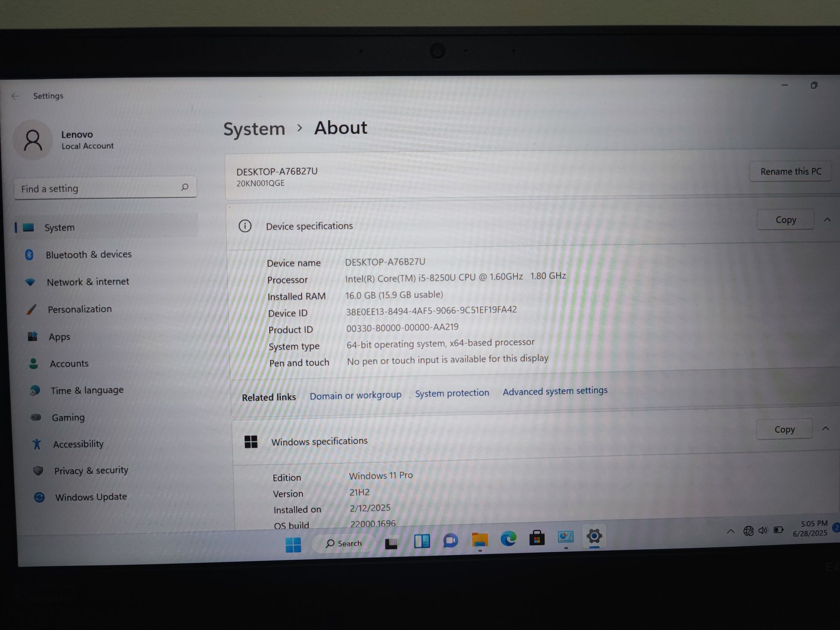Click System in the breadcrumb heading
840x630 pixels.
pyautogui.click(x=254, y=129)
